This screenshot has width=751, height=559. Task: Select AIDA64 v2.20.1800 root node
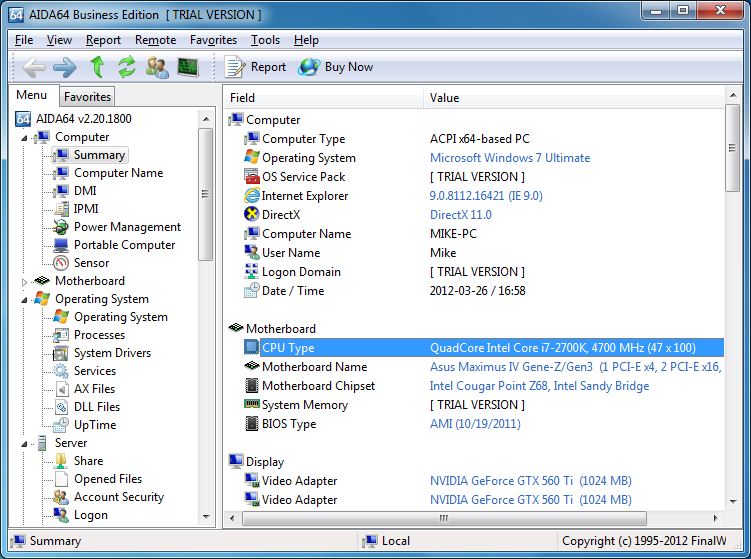73,118
